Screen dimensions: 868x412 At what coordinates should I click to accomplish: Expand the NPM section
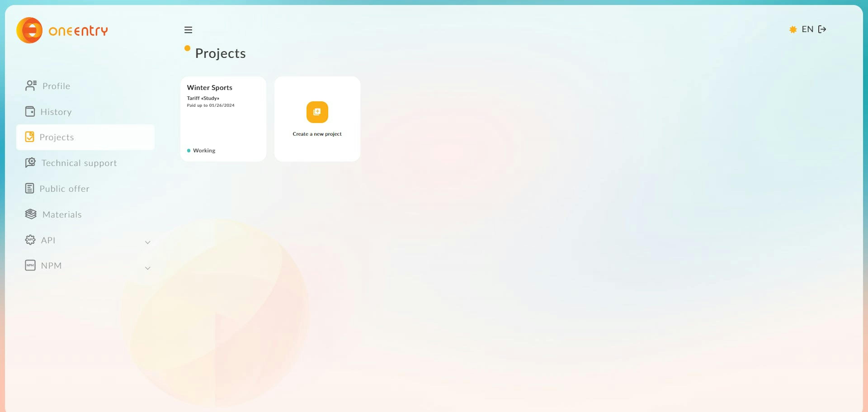[148, 265]
